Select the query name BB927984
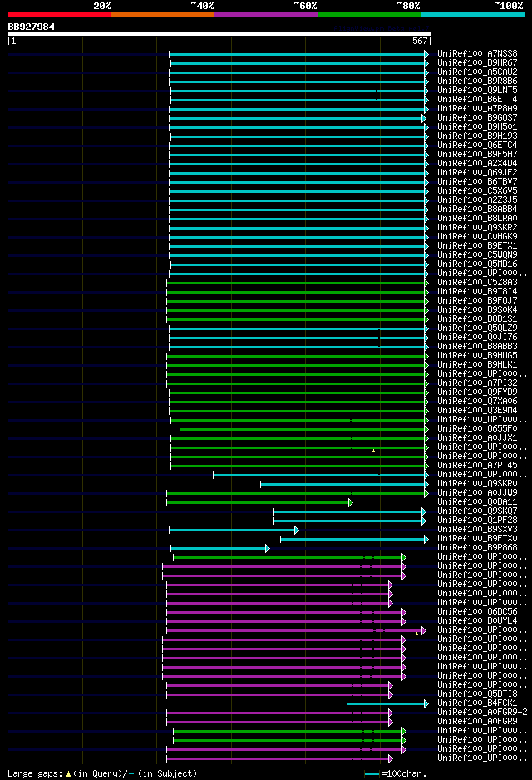The image size is (532, 780). coord(32,27)
